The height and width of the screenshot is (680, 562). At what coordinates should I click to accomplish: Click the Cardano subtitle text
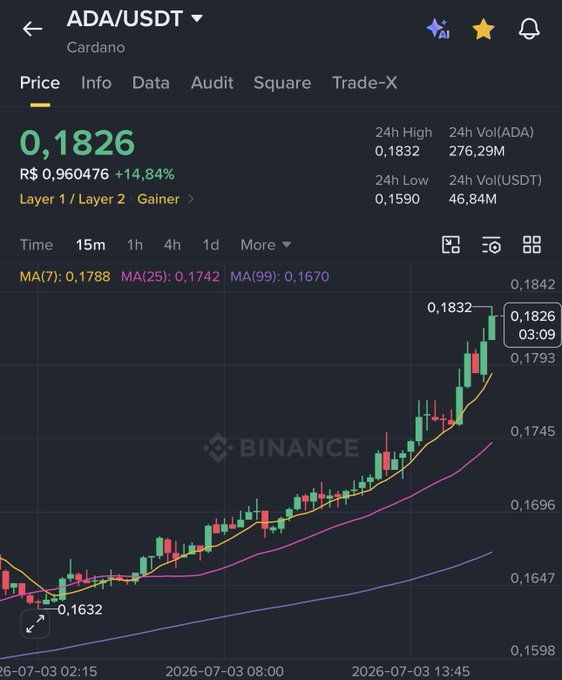[x=96, y=47]
